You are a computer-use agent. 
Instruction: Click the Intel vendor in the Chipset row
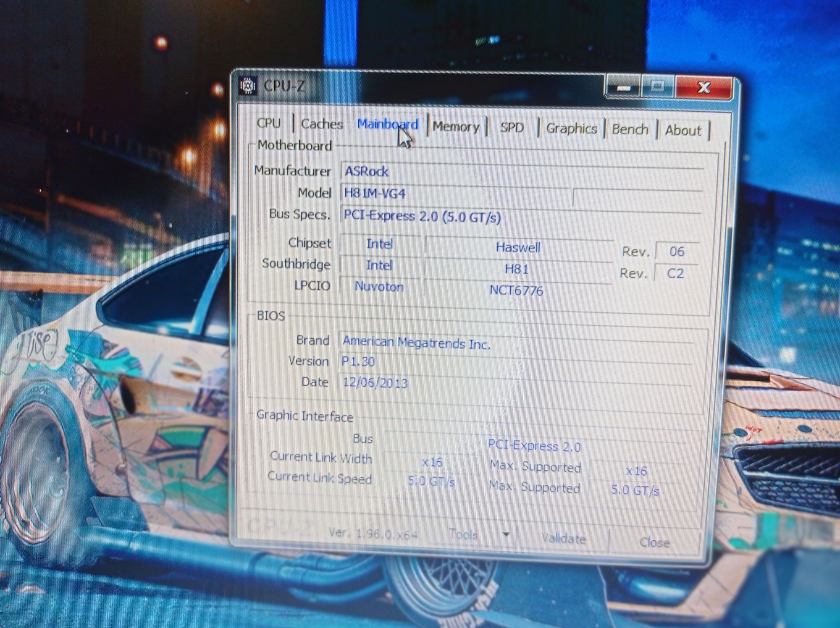380,244
